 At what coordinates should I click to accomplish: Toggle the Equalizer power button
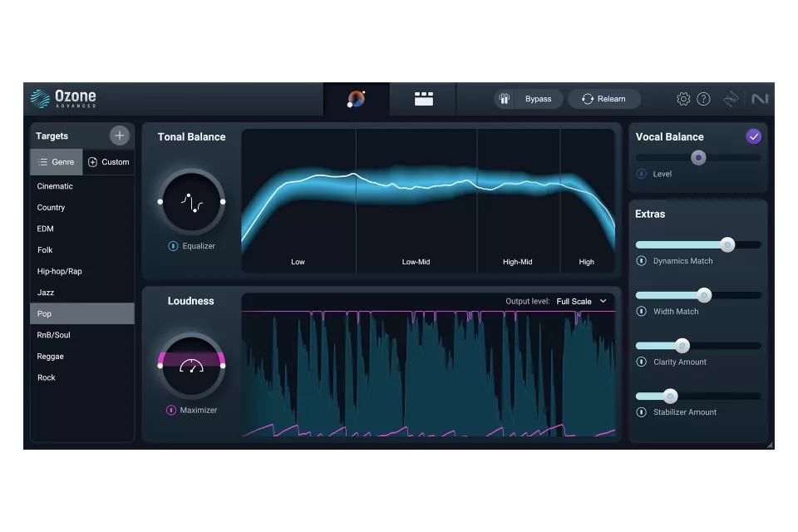[x=173, y=246]
